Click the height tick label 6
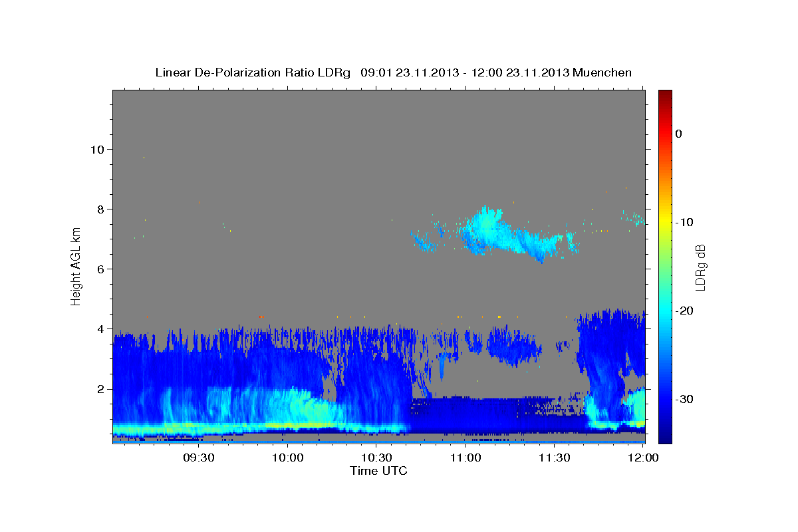Image resolution: width=798 pixels, height=532 pixels. click(x=102, y=269)
